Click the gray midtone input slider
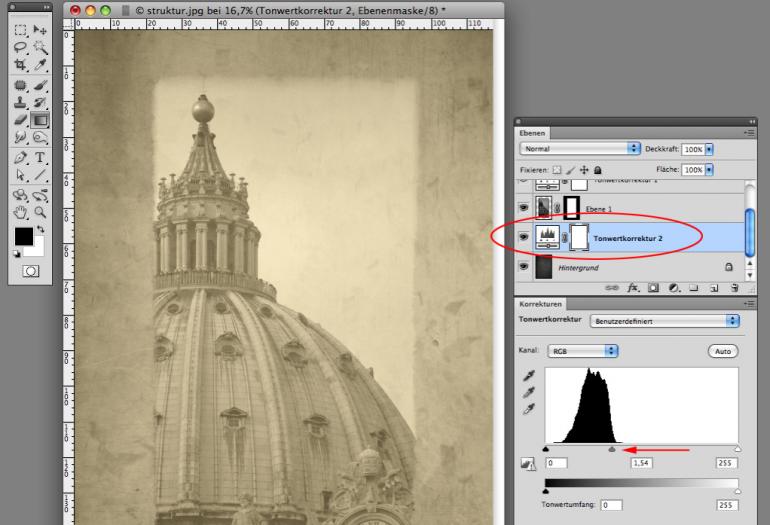The image size is (770, 525). coord(612,449)
